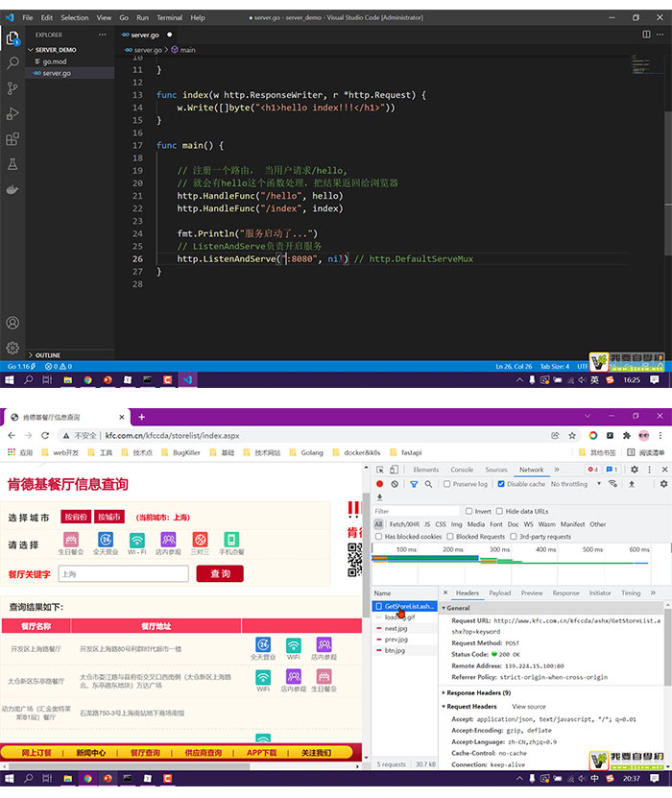The height and width of the screenshot is (798, 672).
Task: Open the Accounts icon in VS Code
Action: pyautogui.click(x=12, y=323)
